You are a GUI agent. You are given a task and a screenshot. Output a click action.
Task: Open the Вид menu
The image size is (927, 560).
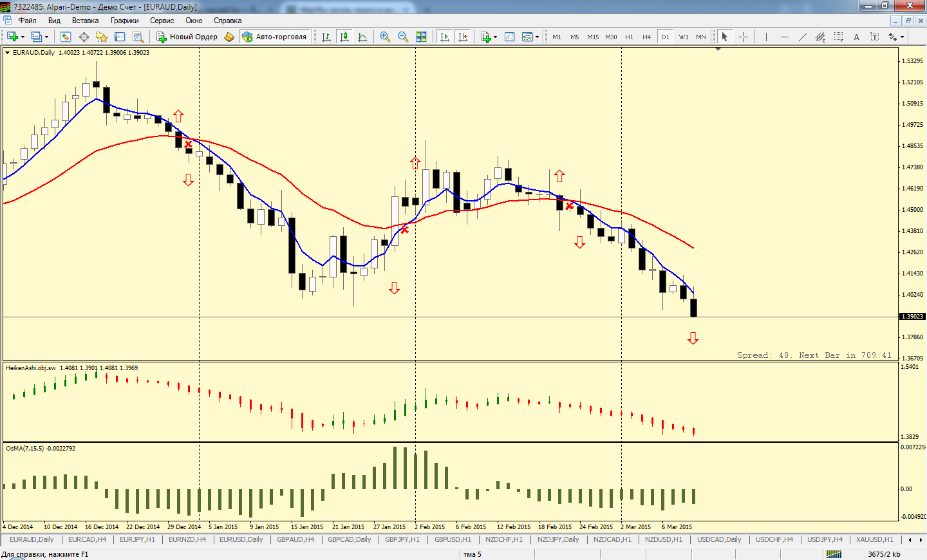pyautogui.click(x=54, y=21)
